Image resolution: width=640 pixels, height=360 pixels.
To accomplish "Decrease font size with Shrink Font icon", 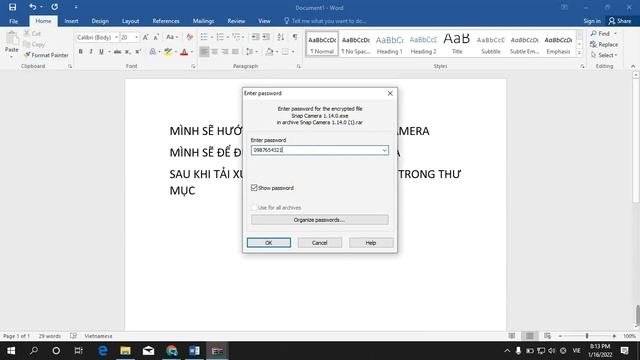I will click(156, 37).
